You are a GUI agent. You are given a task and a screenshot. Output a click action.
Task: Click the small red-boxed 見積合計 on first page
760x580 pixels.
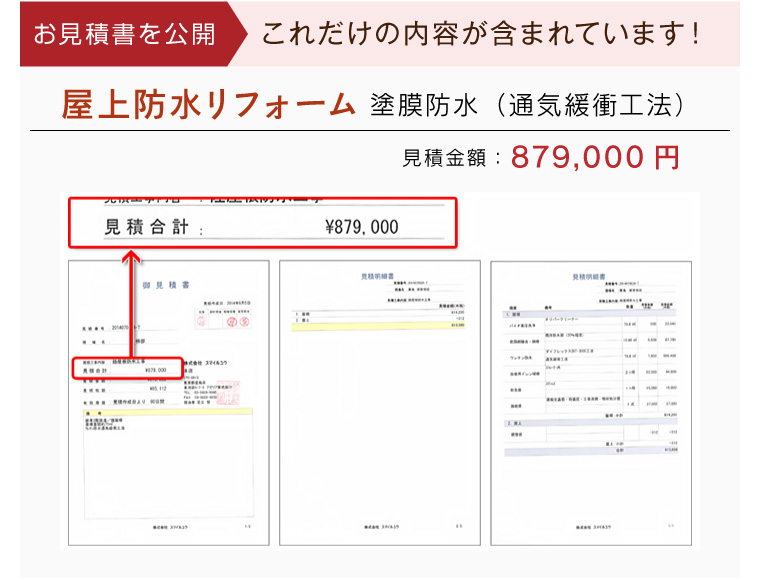pos(126,369)
